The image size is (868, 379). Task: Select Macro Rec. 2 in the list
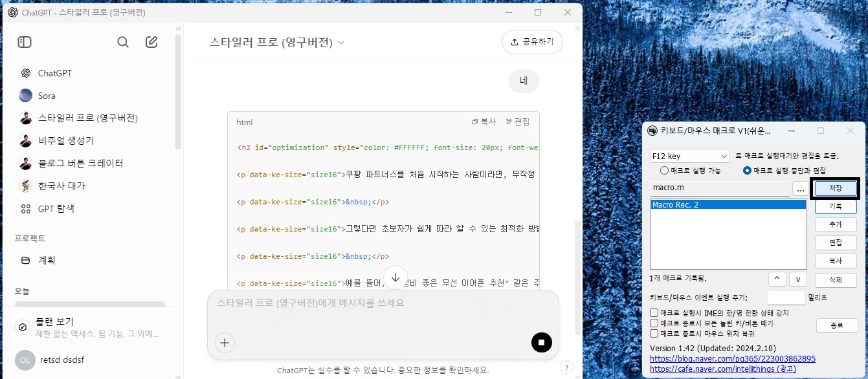pyautogui.click(x=728, y=204)
